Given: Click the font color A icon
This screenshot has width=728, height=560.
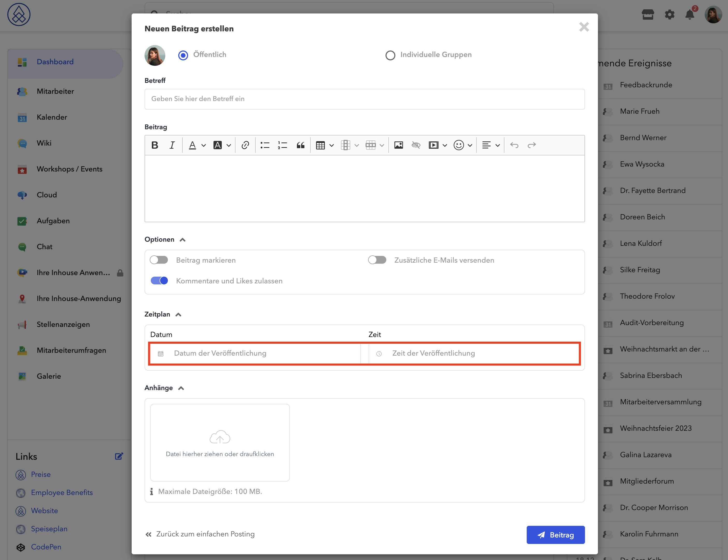Looking at the screenshot, I should (x=192, y=145).
